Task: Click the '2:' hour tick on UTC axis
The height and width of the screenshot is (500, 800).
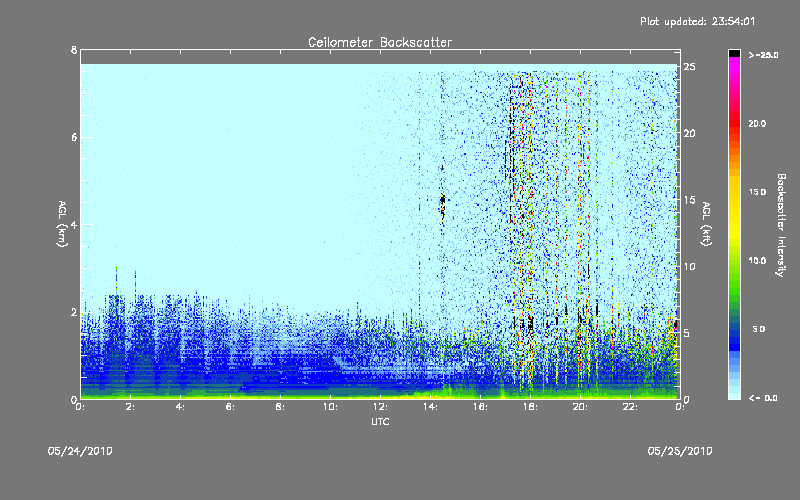Action: tap(130, 407)
